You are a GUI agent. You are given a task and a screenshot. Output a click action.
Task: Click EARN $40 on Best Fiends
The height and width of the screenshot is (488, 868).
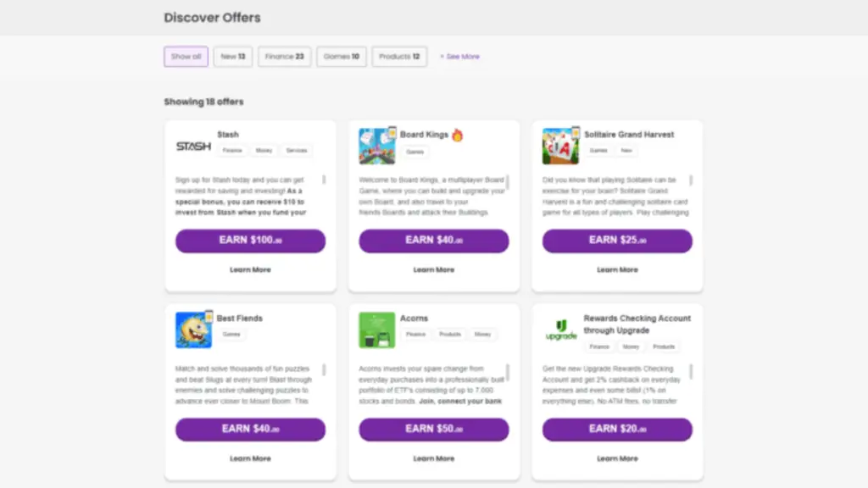point(251,430)
